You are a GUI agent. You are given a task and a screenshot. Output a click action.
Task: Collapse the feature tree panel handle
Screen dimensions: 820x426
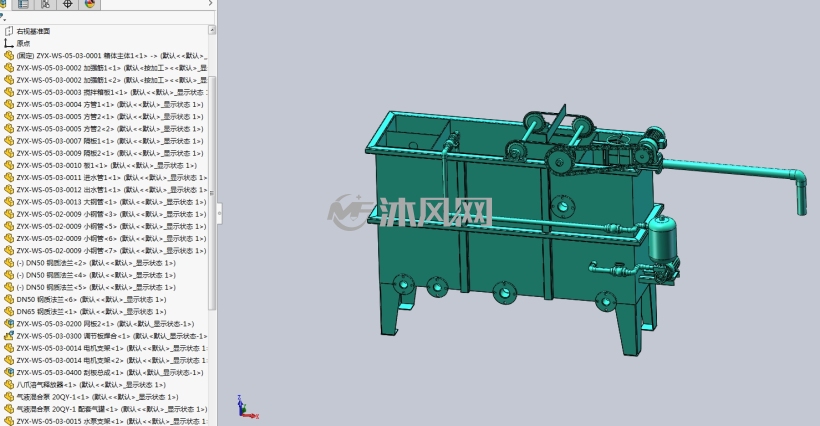[x=220, y=214]
